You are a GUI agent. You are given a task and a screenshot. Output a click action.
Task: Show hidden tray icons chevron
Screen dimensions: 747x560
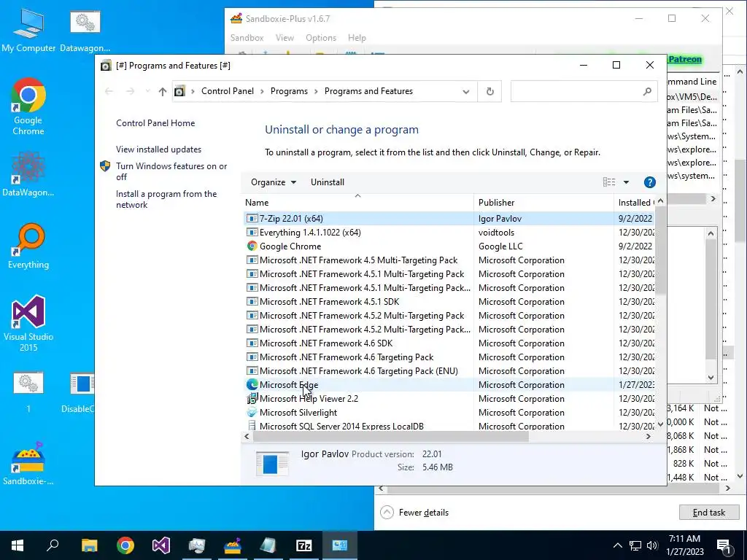pos(617,545)
